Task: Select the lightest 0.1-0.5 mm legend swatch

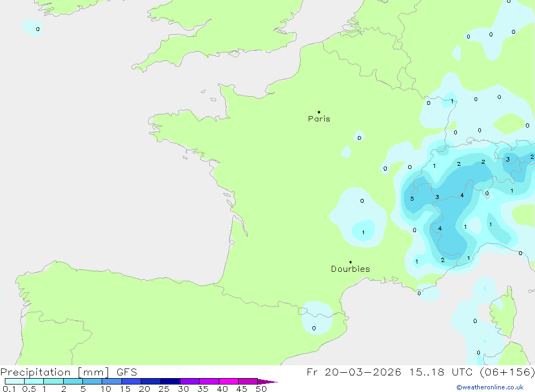Action: 14,381
